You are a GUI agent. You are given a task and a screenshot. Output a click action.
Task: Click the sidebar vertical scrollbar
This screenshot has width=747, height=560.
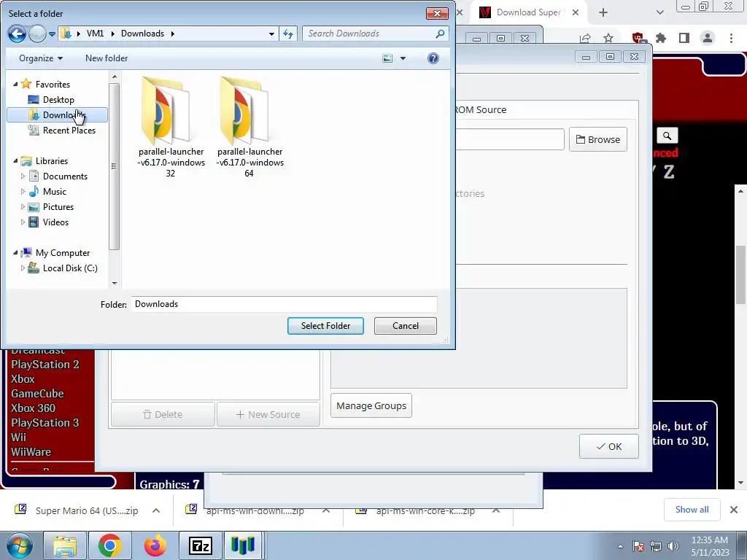[x=114, y=166]
